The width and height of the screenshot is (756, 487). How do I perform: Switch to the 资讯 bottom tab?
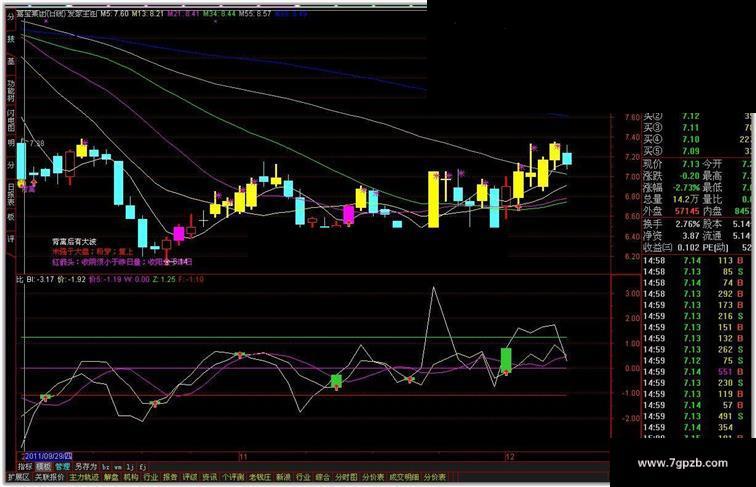[209, 477]
